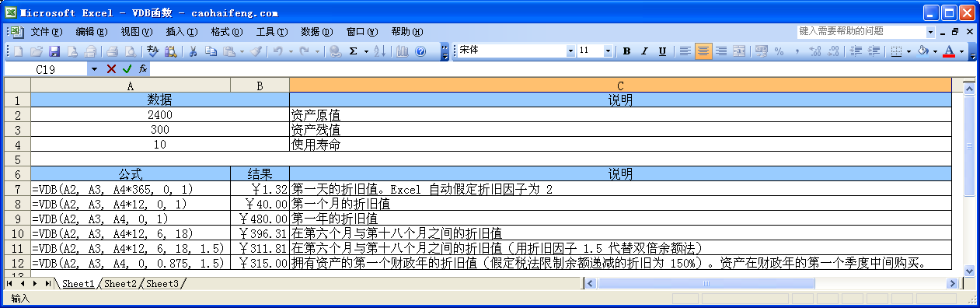Open the Chart Wizard icon
This screenshot has height=308, width=980.
point(403,51)
